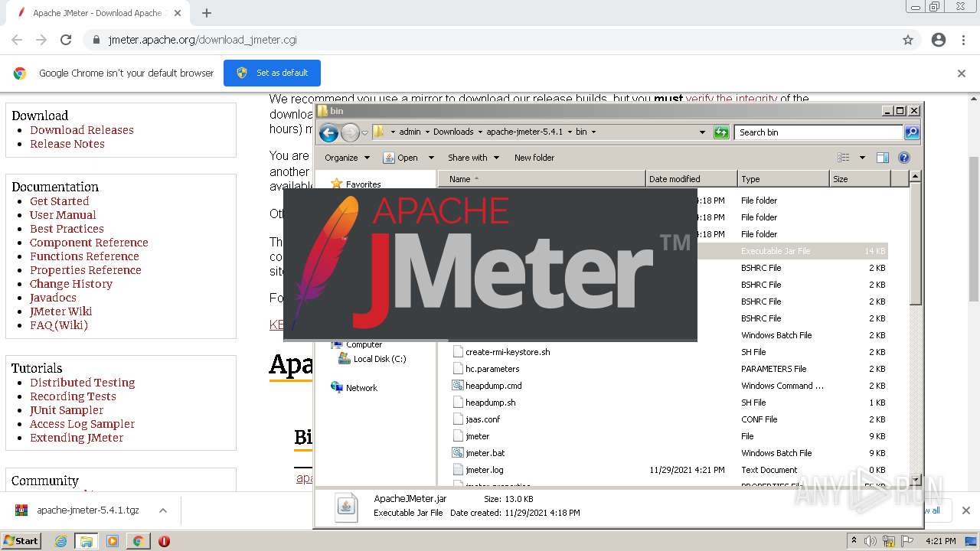Toggle the Explorer preview pane icon

883,158
